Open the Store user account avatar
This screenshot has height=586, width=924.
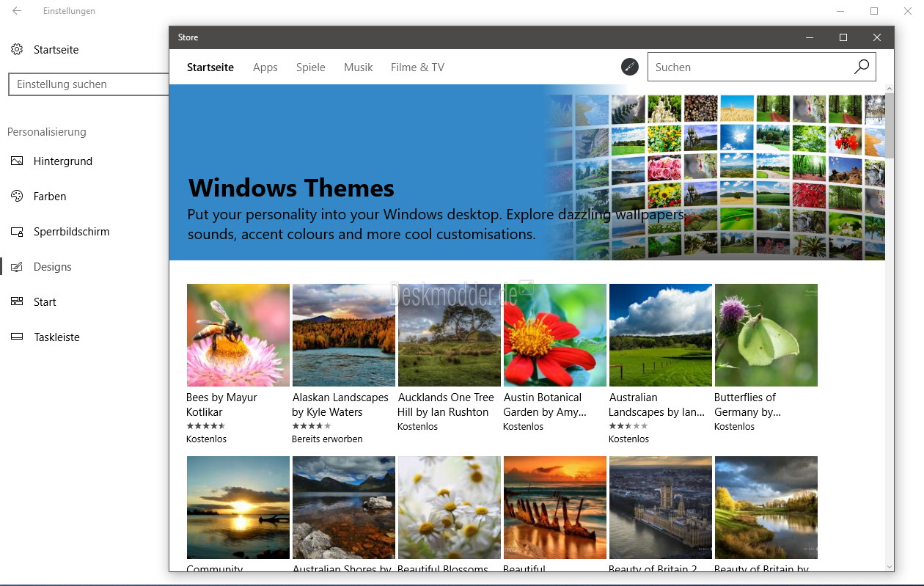click(630, 67)
